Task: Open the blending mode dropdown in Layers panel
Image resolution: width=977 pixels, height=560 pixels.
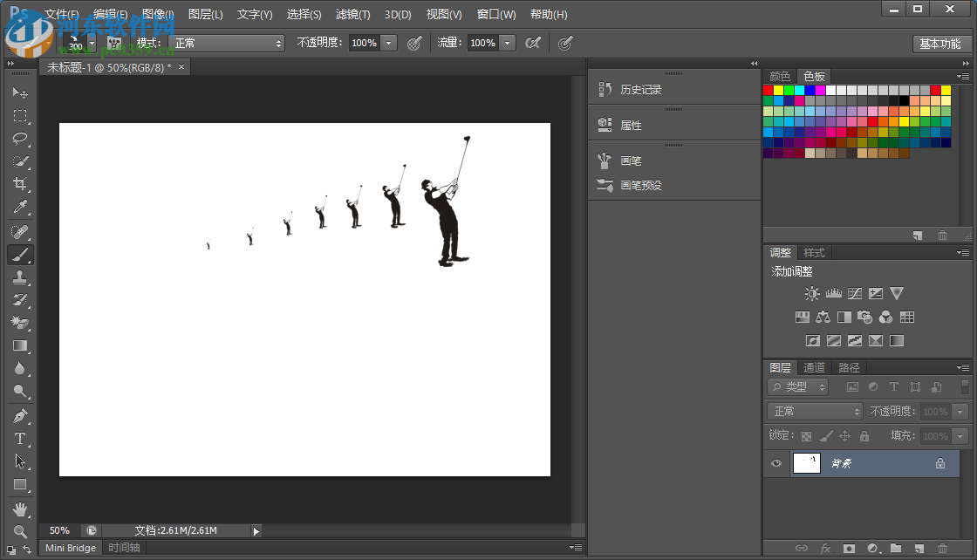Action: pos(814,411)
